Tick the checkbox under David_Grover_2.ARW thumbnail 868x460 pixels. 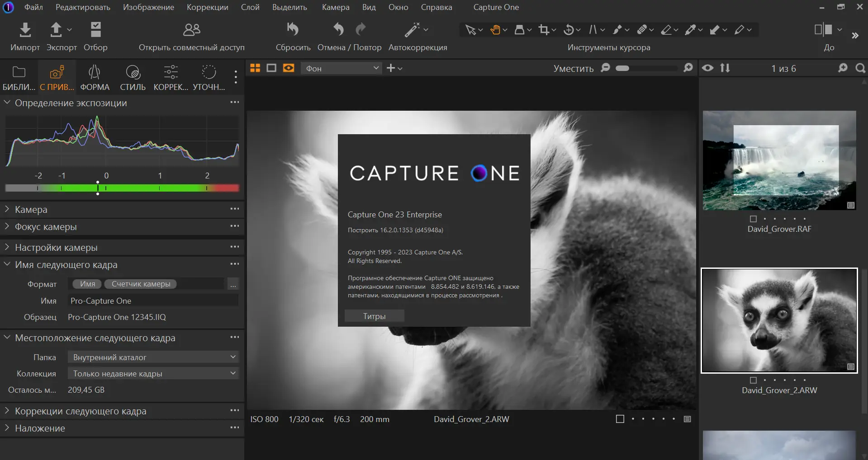click(753, 380)
